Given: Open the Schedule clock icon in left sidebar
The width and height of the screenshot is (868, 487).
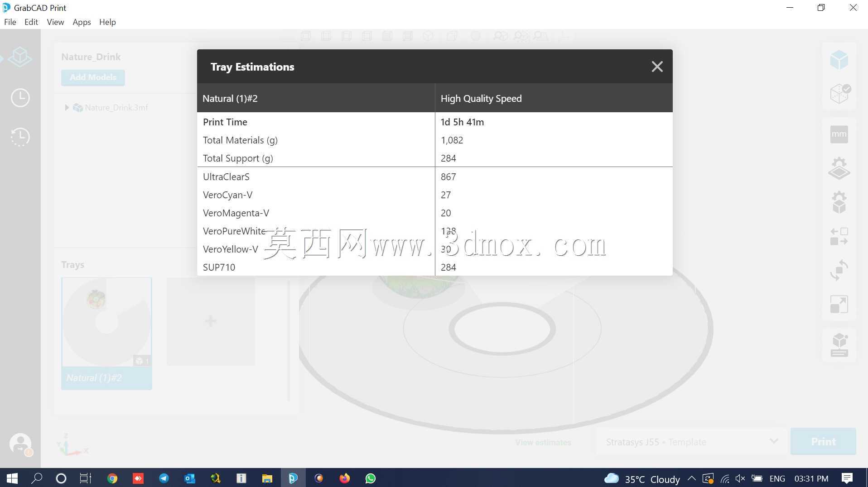Looking at the screenshot, I should coord(20,98).
